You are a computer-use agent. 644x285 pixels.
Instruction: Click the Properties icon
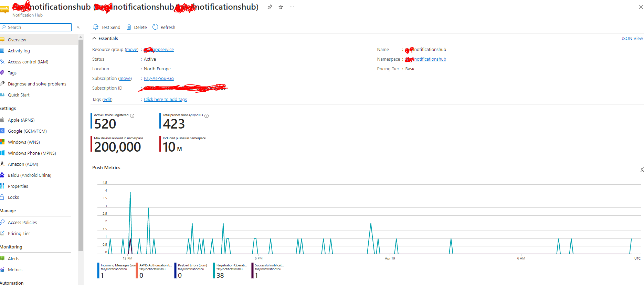click(2, 186)
